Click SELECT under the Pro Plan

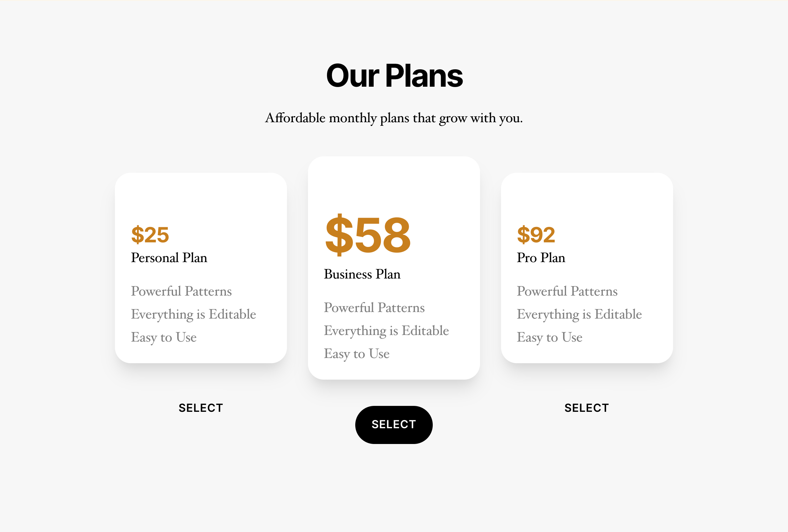587,408
